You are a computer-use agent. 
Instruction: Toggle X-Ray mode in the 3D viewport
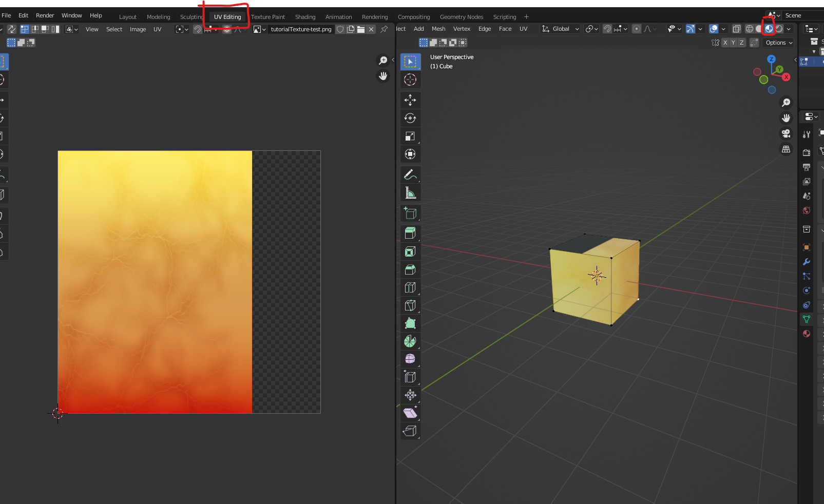pyautogui.click(x=737, y=29)
